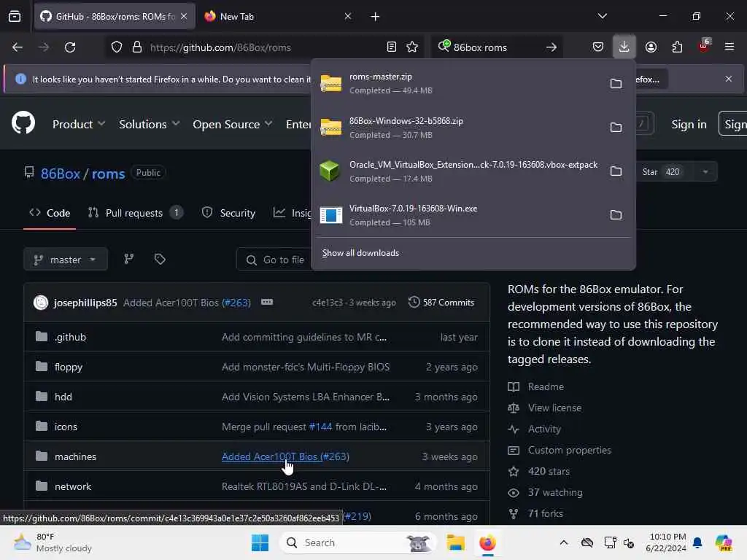Image resolution: width=747 pixels, height=560 pixels.
Task: Open uBlock Origin extension icon
Action: pyautogui.click(x=704, y=47)
